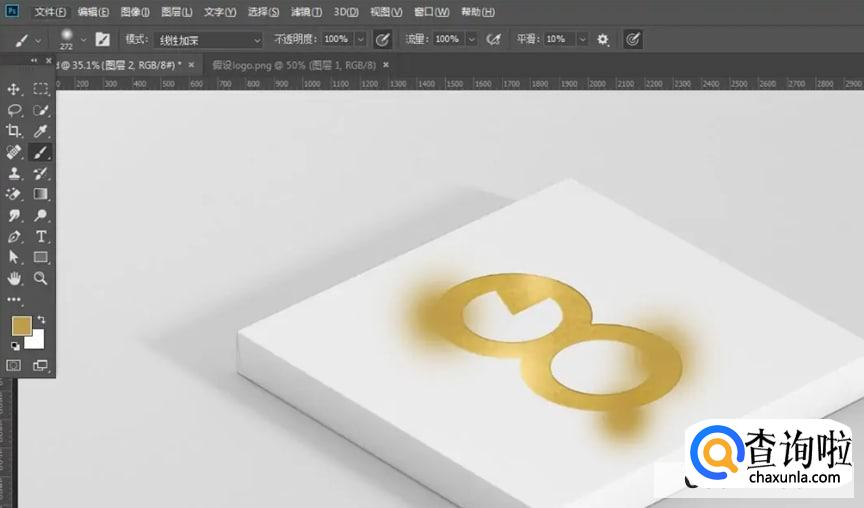Open the gold foreground color swatch
Viewport: 864px width, 508px height.
(21, 326)
